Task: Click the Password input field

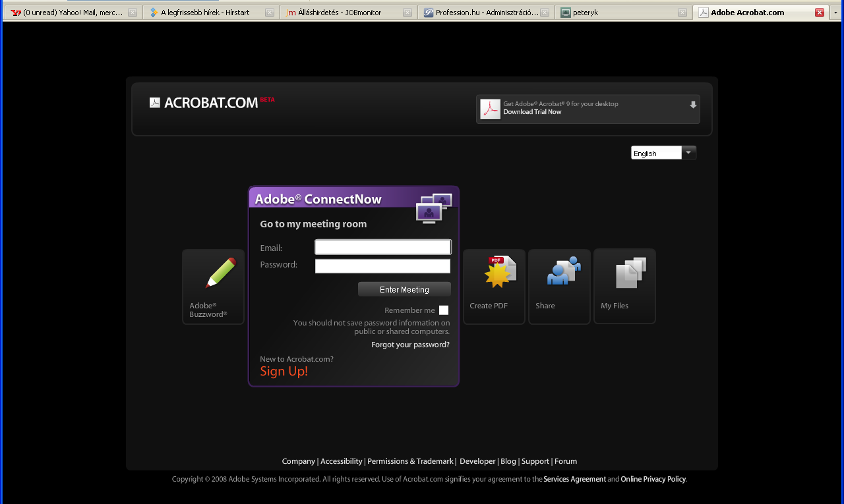Action: 382,266
